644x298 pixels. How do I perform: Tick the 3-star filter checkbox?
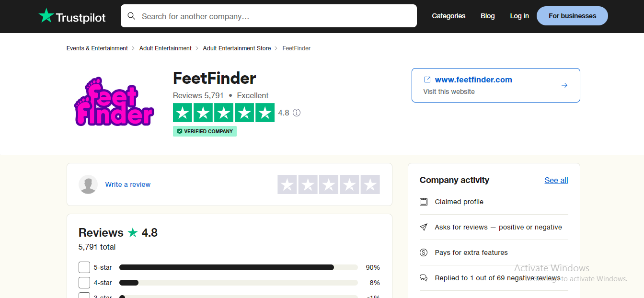(84, 296)
